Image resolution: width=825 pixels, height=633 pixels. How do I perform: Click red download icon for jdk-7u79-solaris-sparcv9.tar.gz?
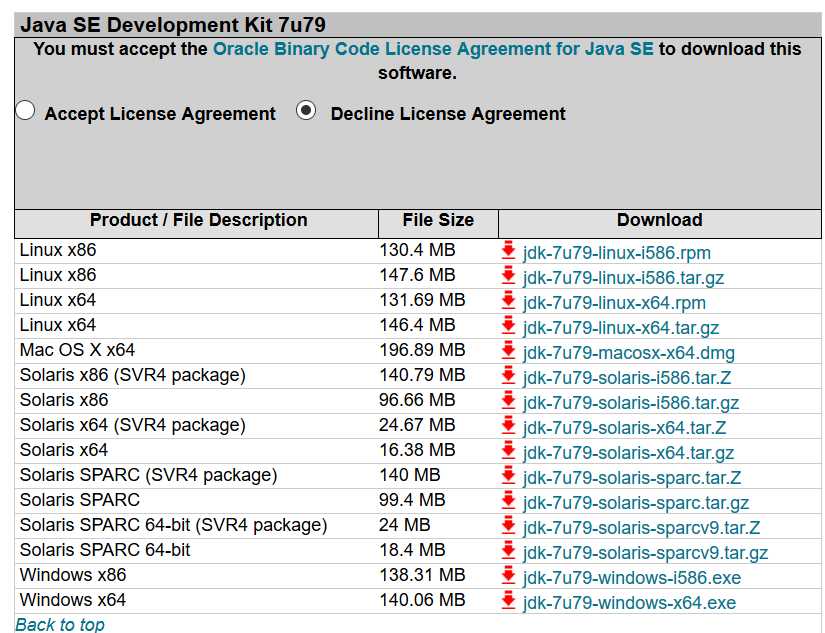click(508, 550)
